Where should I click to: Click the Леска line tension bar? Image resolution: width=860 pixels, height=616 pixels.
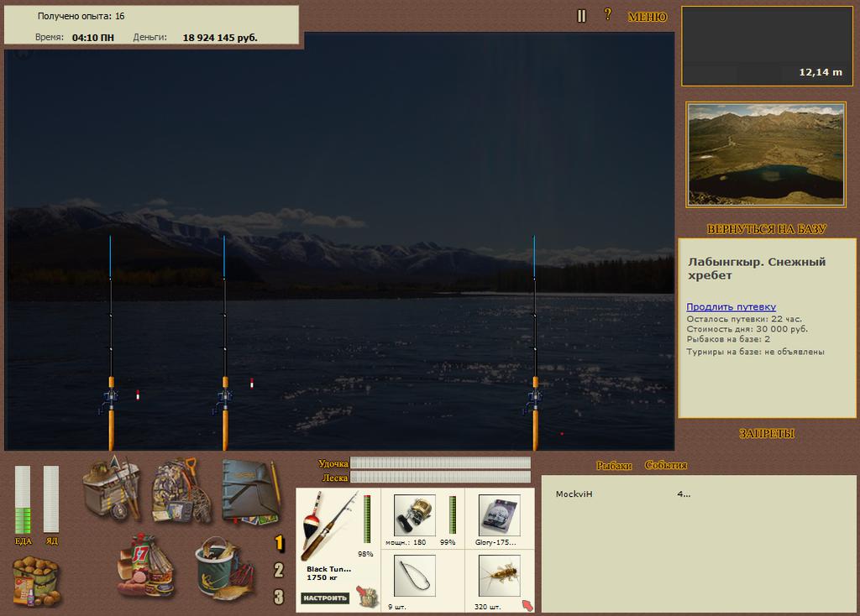[x=440, y=478]
